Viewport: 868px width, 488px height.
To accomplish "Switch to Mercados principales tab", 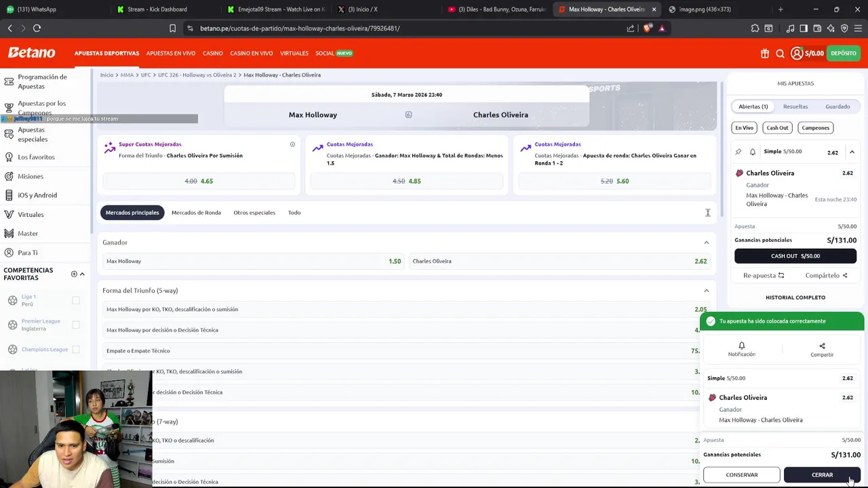I will pos(132,213).
